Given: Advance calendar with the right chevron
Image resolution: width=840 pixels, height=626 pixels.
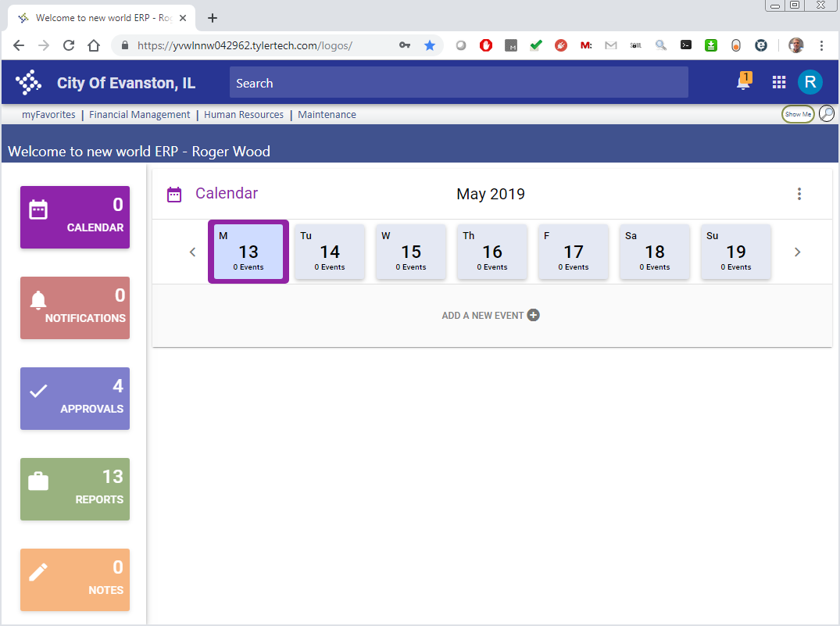Looking at the screenshot, I should 797,252.
